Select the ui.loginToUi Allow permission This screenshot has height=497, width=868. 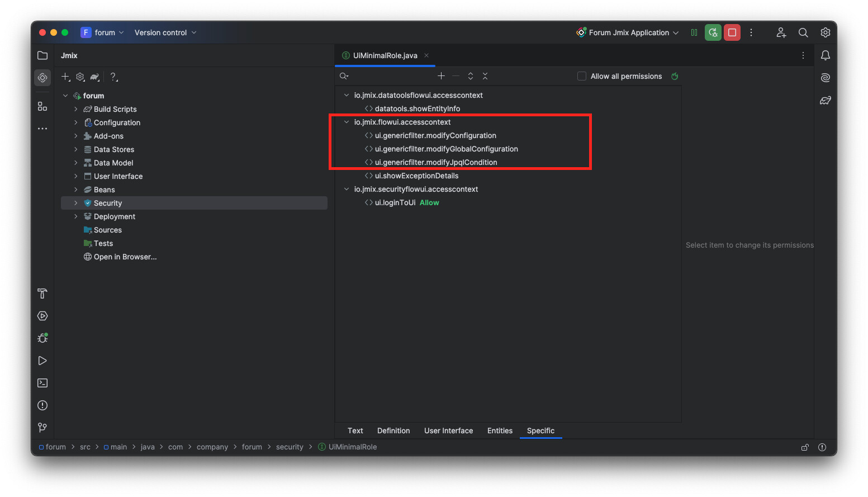407,202
